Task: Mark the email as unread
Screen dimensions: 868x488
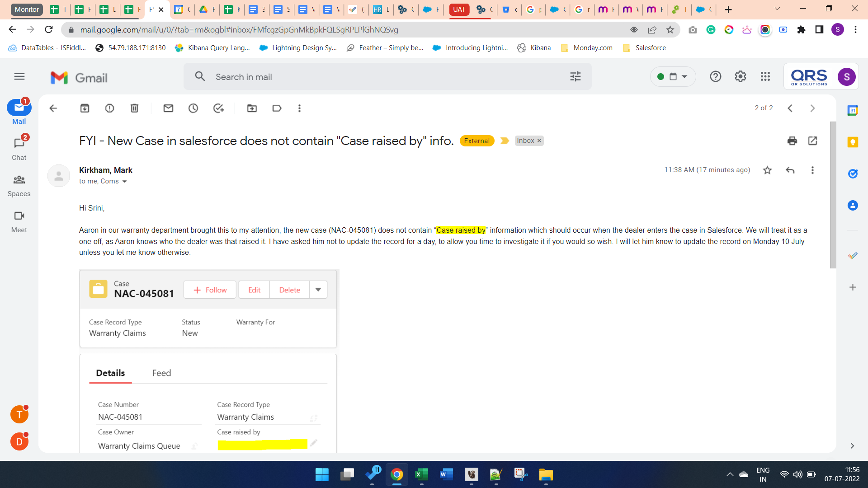Action: tap(168, 108)
